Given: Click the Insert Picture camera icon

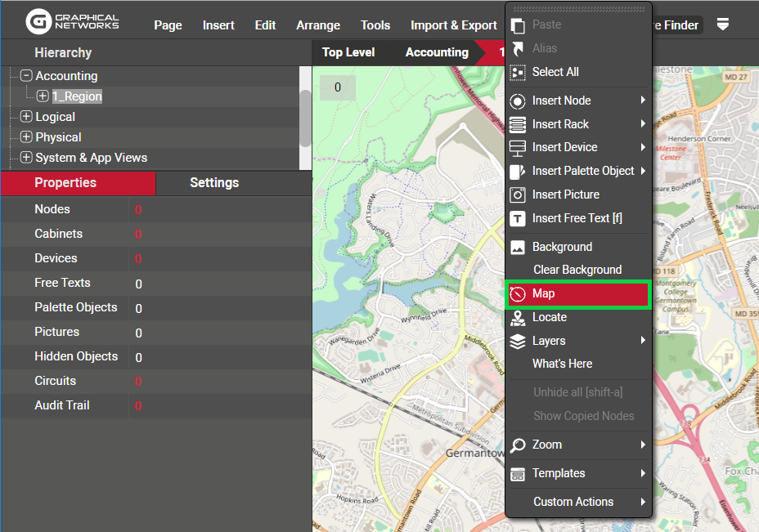Looking at the screenshot, I should 517,194.
